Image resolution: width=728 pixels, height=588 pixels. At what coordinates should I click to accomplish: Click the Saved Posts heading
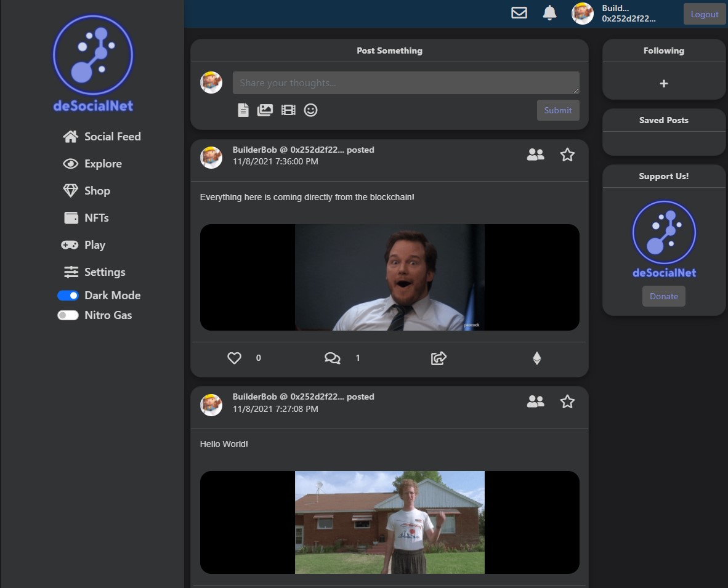(664, 120)
